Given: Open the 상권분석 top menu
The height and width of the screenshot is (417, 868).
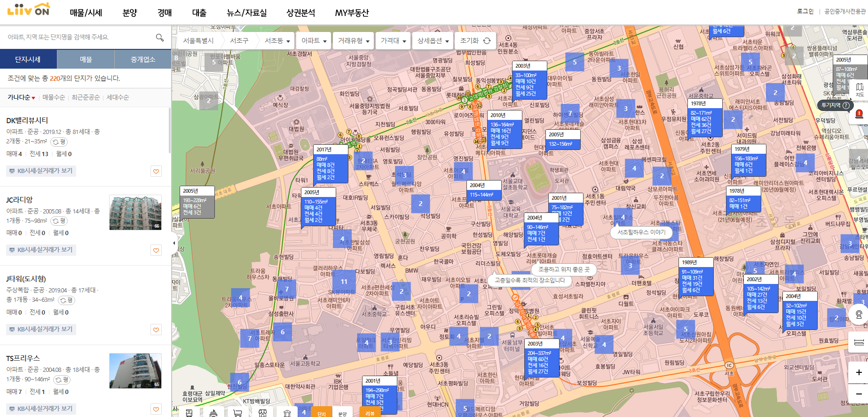Looking at the screenshot, I should pos(301,13).
